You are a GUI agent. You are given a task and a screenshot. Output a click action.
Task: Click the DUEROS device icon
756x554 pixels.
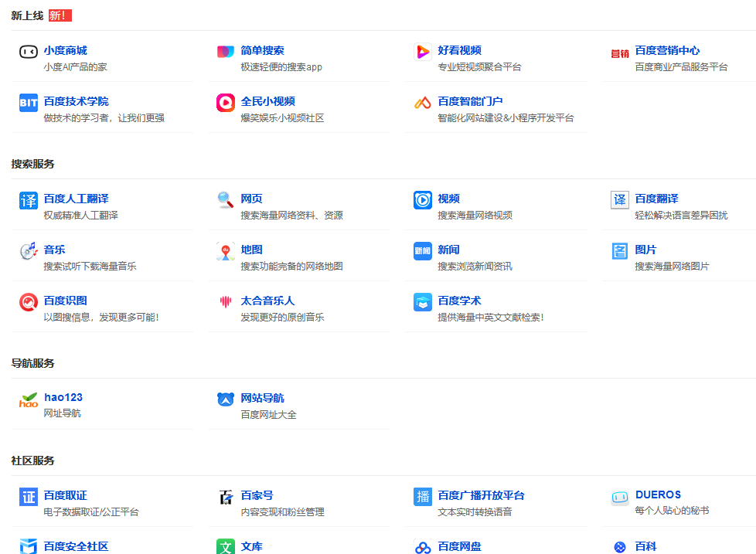pos(619,497)
